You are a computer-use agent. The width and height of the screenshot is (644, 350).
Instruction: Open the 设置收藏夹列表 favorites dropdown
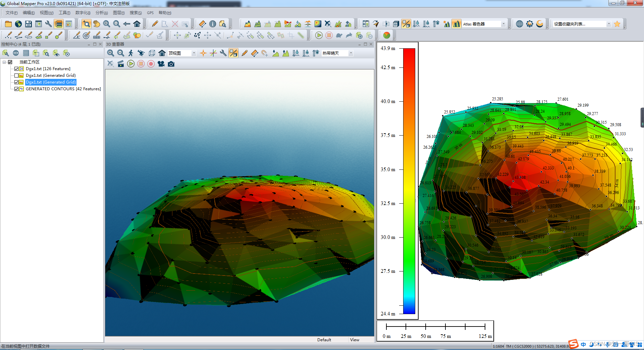click(608, 24)
